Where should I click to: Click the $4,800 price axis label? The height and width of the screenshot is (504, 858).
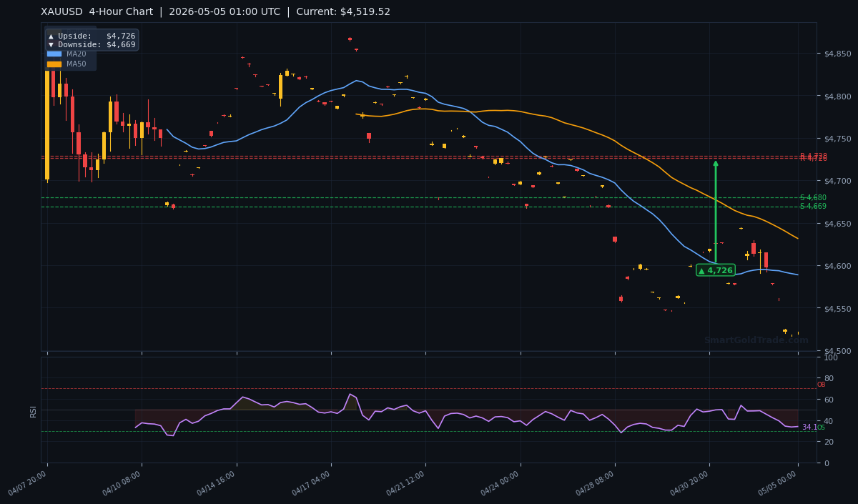tap(837, 96)
